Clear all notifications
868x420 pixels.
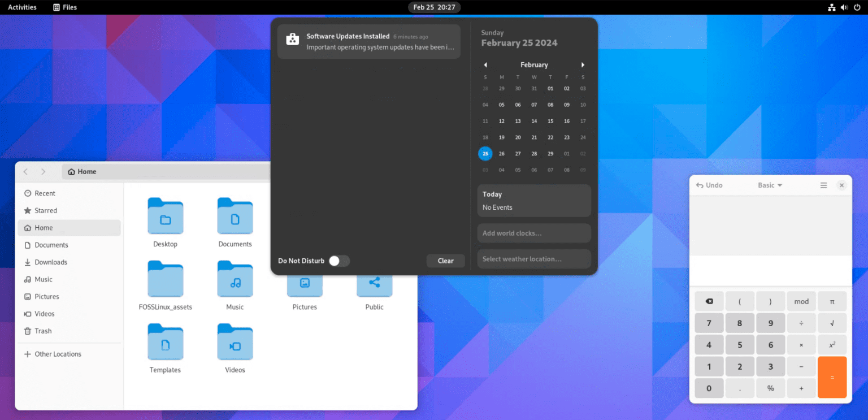click(x=445, y=261)
